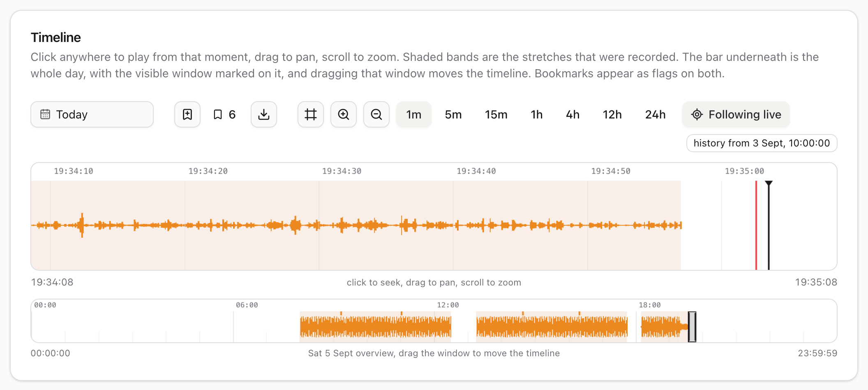This screenshot has width=868, height=390.
Task: Click the Sat 5 Sept overview caption
Action: tap(434, 353)
